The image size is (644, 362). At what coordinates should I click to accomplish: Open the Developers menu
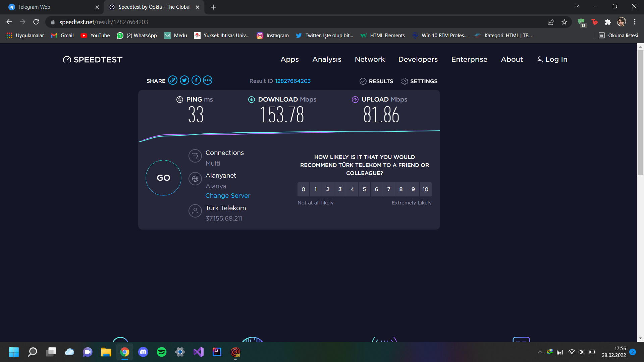418,59
